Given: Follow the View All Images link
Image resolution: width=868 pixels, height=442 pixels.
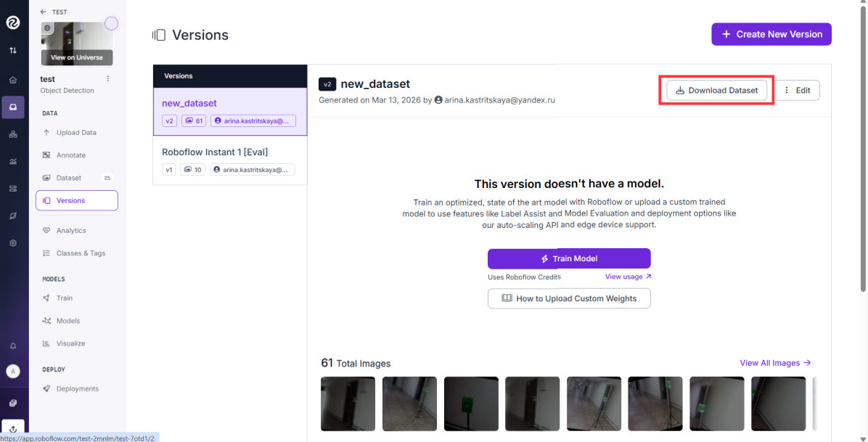Looking at the screenshot, I should (775, 363).
